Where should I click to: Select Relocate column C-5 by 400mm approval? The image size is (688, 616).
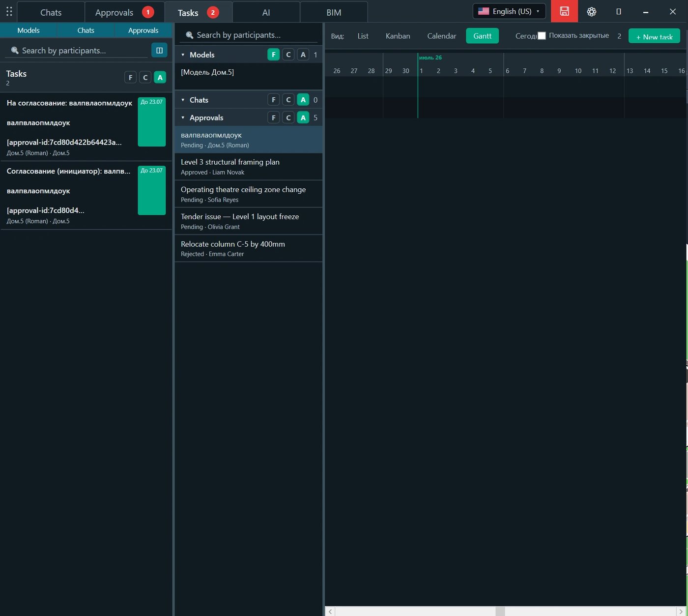click(x=249, y=248)
